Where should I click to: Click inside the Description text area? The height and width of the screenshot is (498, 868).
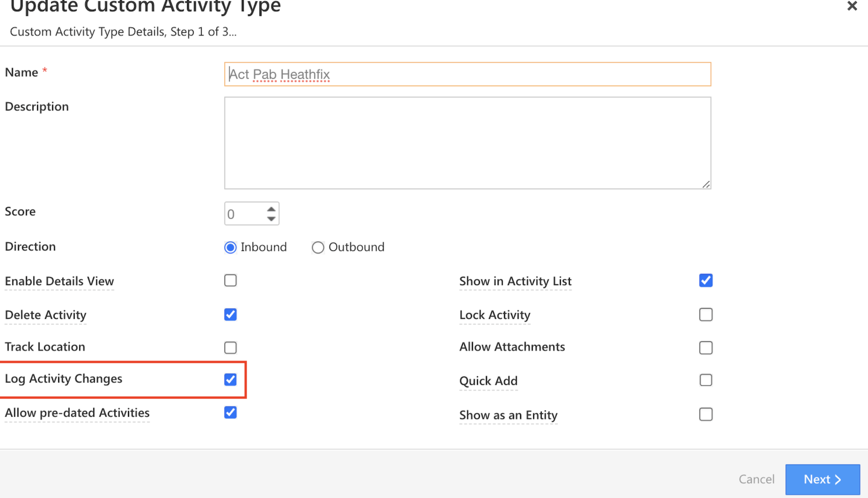[x=467, y=143]
